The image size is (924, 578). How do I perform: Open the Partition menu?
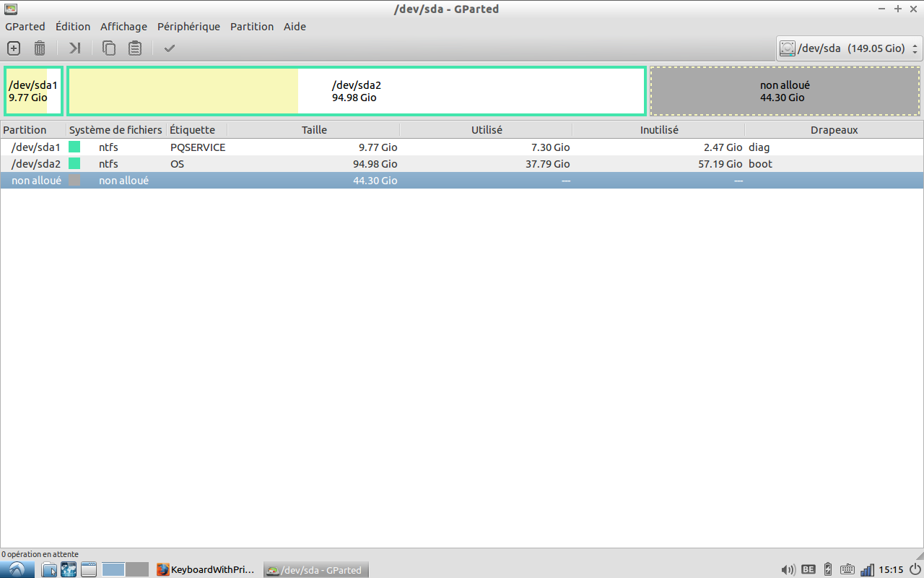tap(252, 27)
